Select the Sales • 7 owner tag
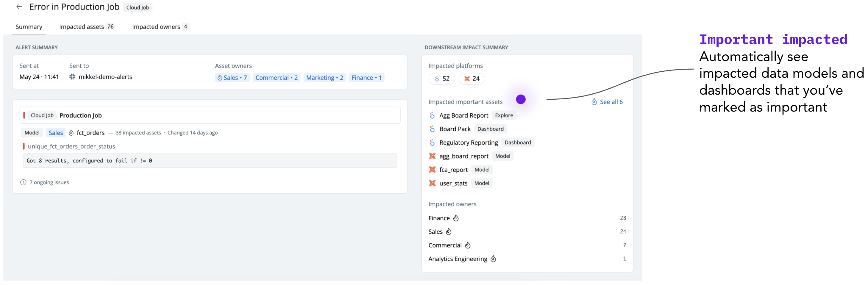Viewport: 868px width, 285px height. [232, 78]
